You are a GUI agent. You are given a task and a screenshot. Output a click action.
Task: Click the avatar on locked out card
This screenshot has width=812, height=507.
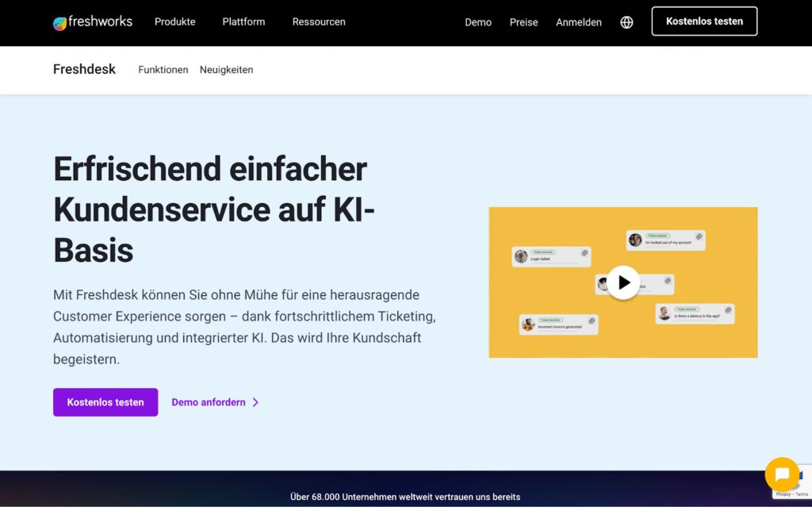pos(635,240)
